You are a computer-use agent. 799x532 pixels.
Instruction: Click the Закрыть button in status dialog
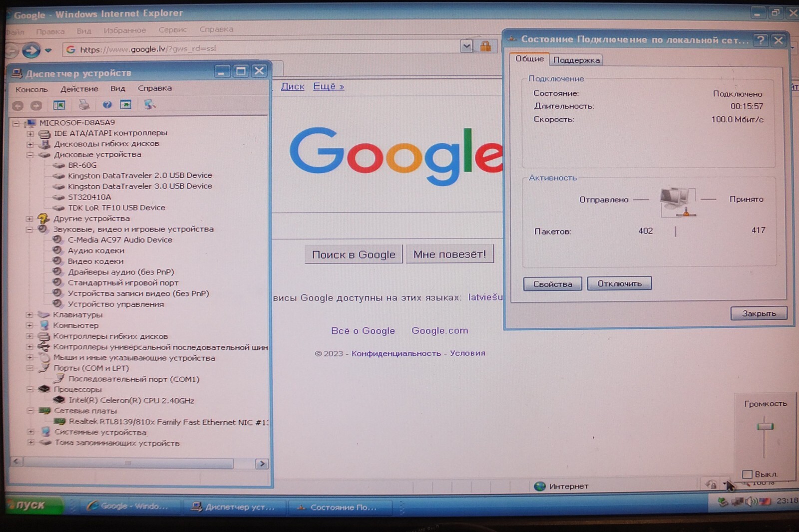tap(759, 313)
